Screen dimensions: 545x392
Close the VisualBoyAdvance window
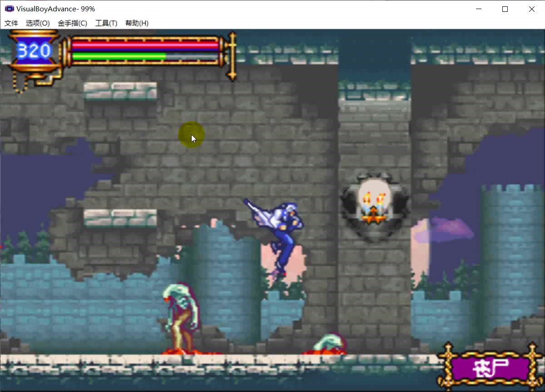531,9
